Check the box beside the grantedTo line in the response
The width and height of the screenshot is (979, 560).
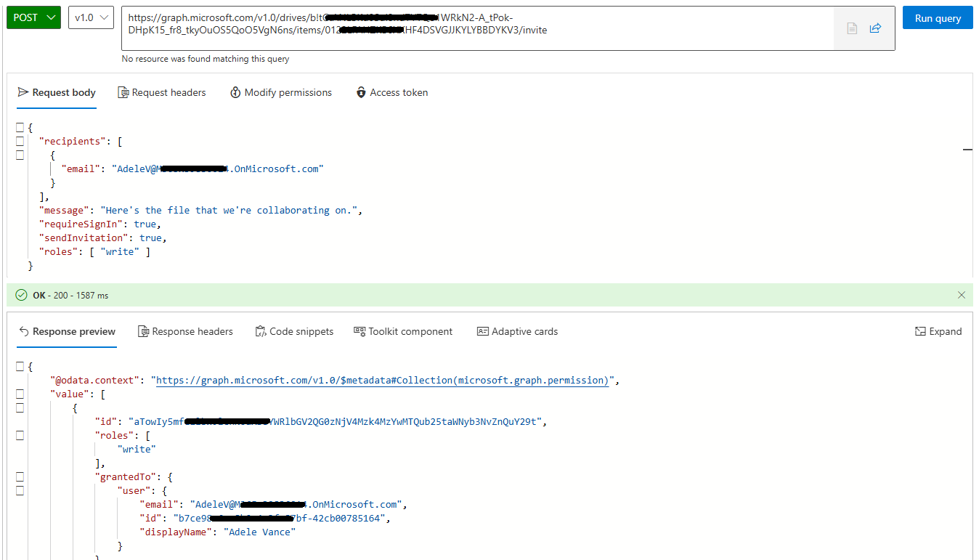point(20,476)
